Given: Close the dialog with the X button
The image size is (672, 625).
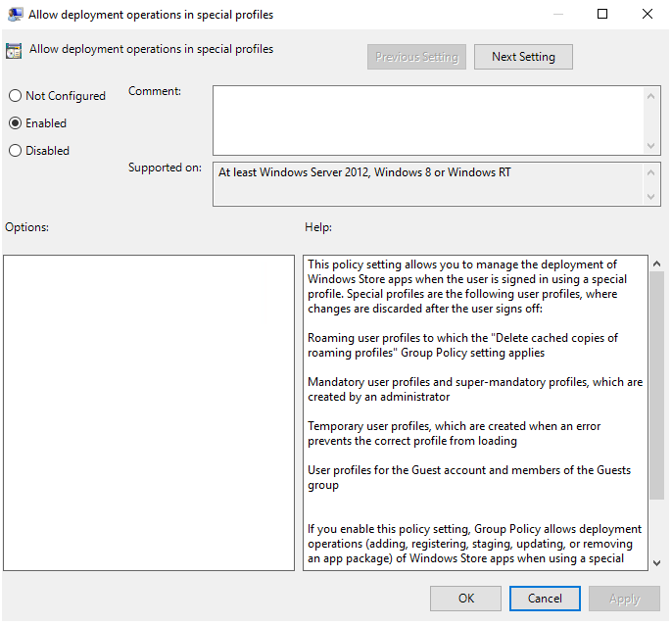Looking at the screenshot, I should pyautogui.click(x=648, y=15).
